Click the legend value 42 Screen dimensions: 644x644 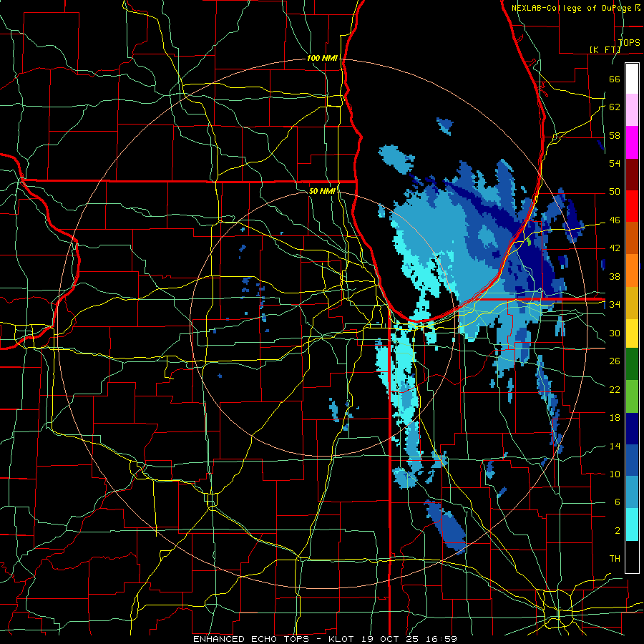coord(615,248)
